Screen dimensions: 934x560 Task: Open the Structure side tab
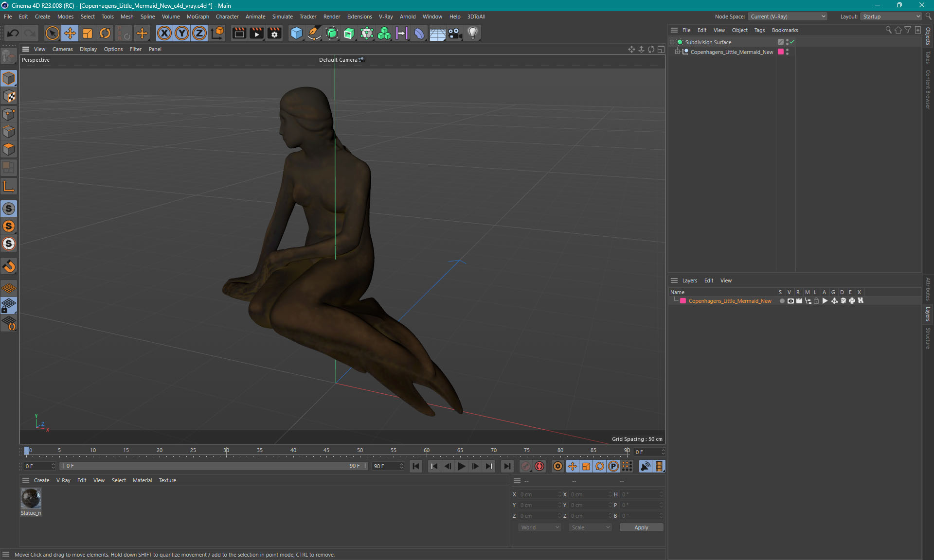(928, 338)
